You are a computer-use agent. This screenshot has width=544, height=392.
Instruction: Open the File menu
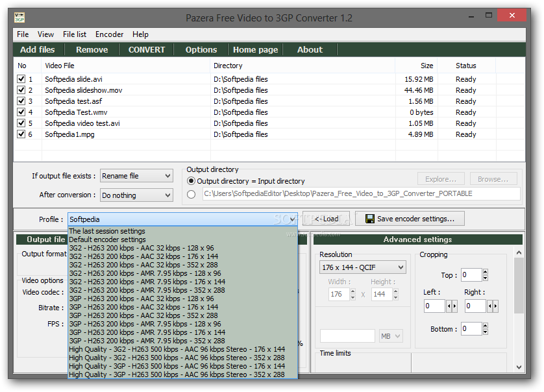click(x=23, y=34)
